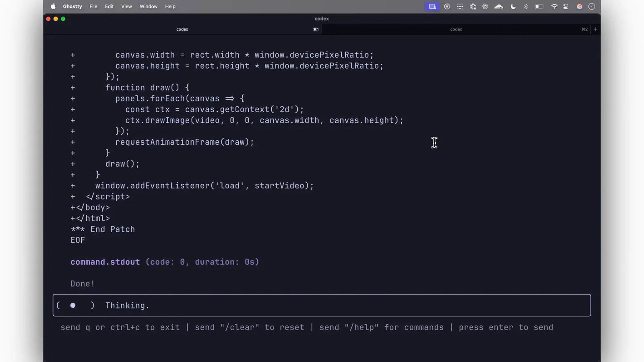The height and width of the screenshot is (362, 644).
Task: Click 'send "/help" for commands' hint
Action: click(382, 327)
